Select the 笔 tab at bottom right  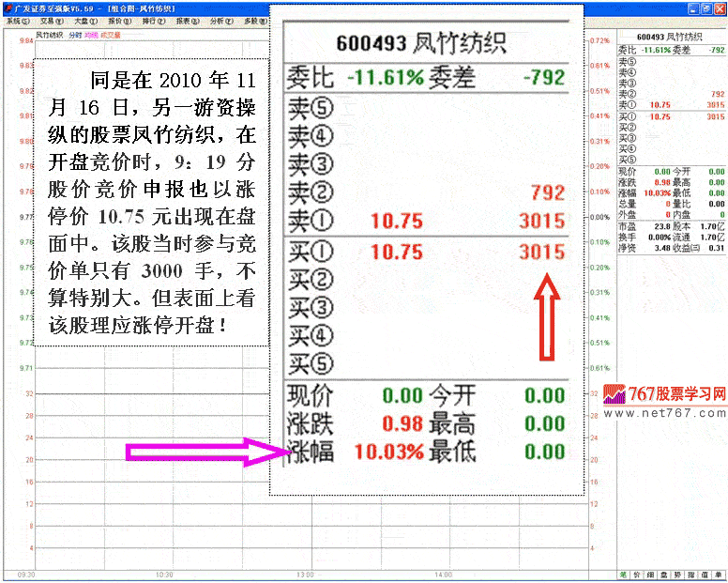623,574
